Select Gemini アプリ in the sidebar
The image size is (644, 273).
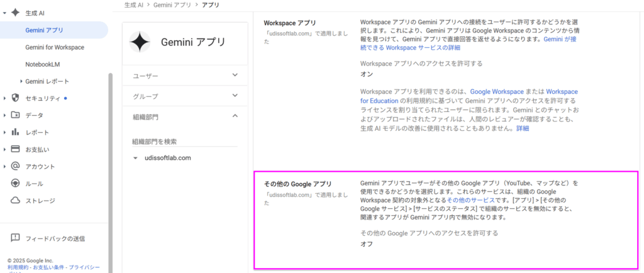pos(54,30)
